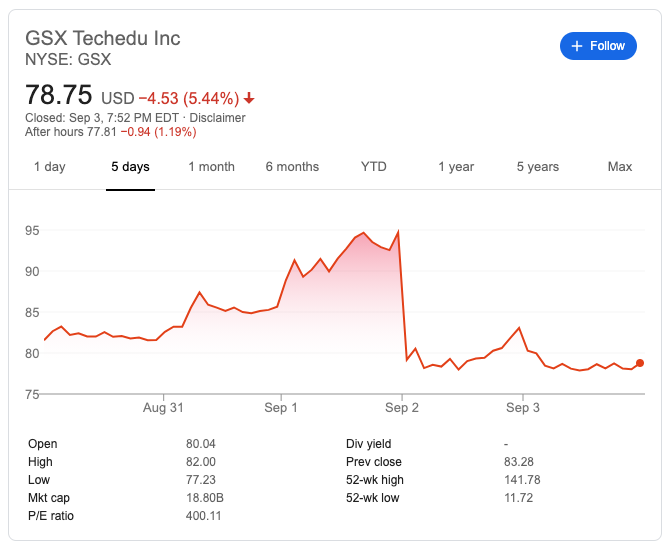Click the Sep 3 axis marker

pyautogui.click(x=523, y=408)
